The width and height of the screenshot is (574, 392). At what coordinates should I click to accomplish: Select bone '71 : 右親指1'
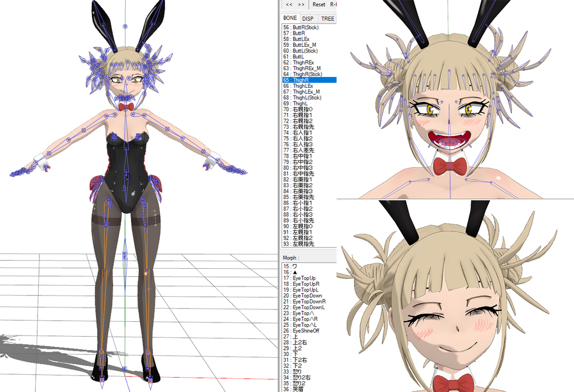(310, 115)
